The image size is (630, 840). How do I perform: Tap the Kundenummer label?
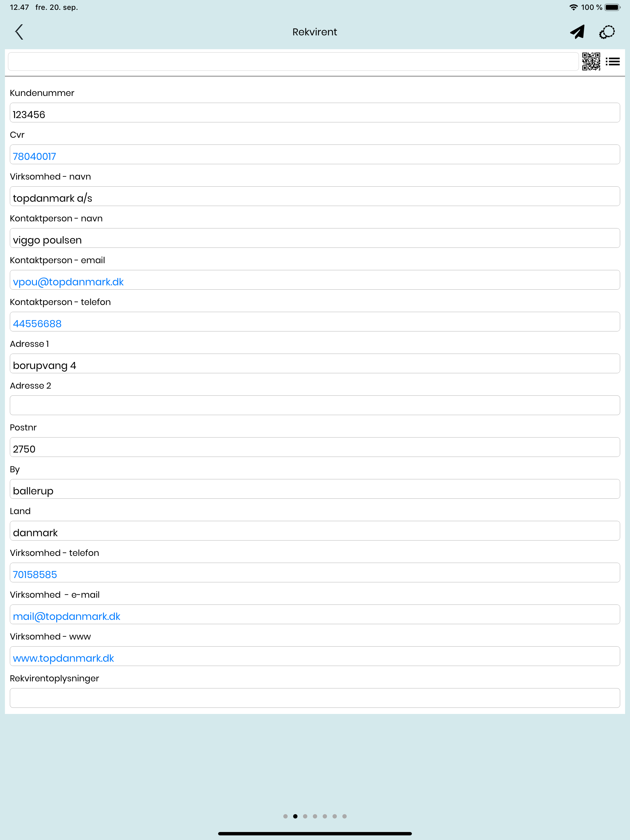42,93
